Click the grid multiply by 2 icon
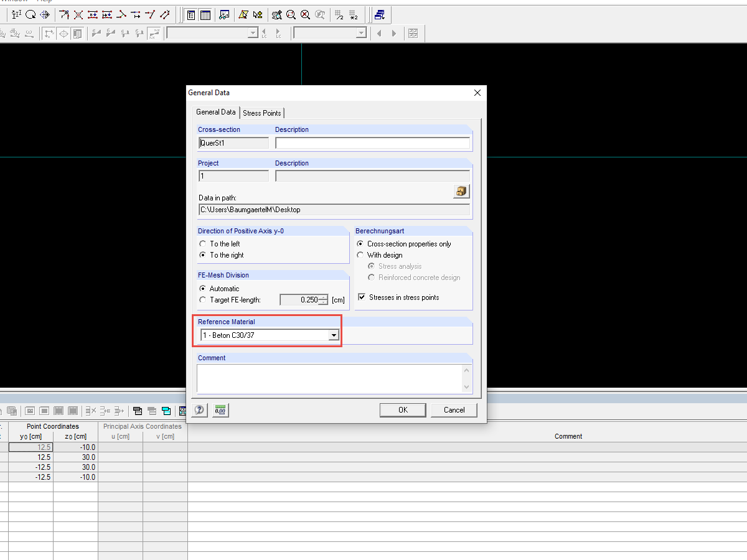This screenshot has height=560, width=747. coord(354,14)
